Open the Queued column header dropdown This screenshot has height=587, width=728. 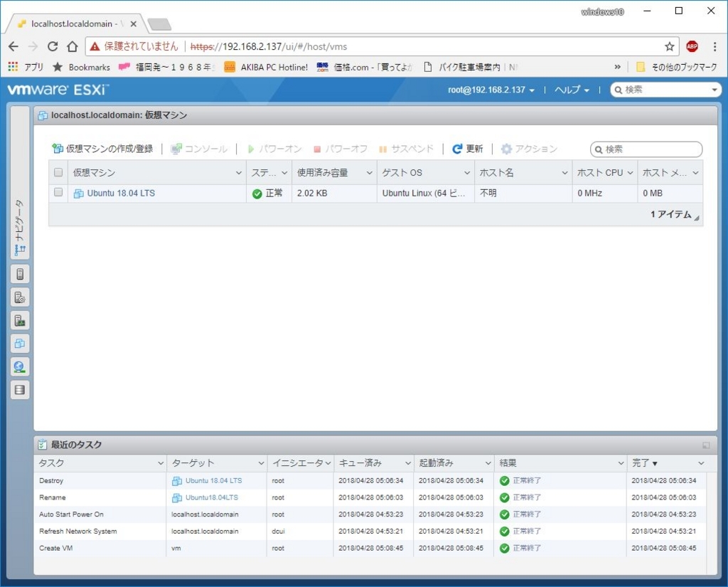tap(408, 463)
